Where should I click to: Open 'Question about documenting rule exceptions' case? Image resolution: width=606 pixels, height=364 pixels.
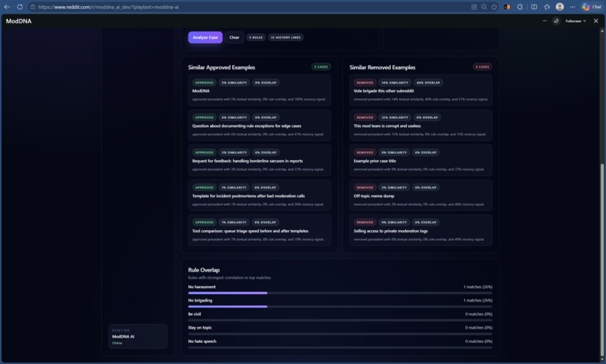259,126
